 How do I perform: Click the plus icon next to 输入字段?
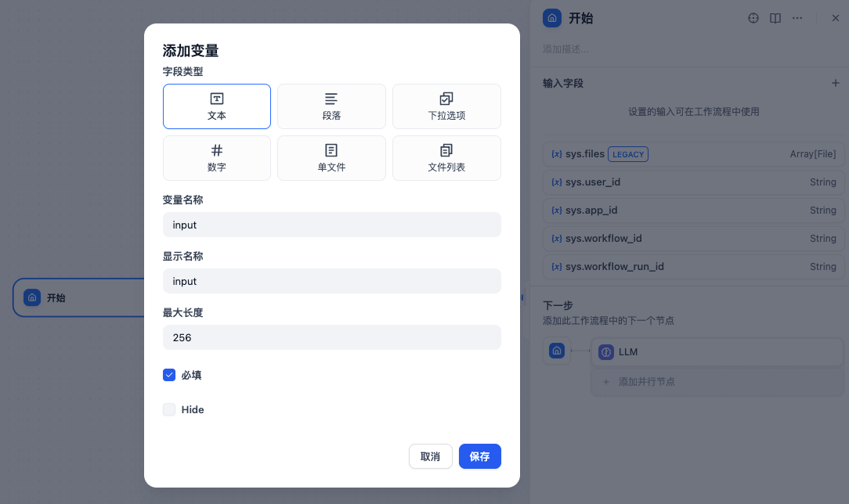point(836,83)
